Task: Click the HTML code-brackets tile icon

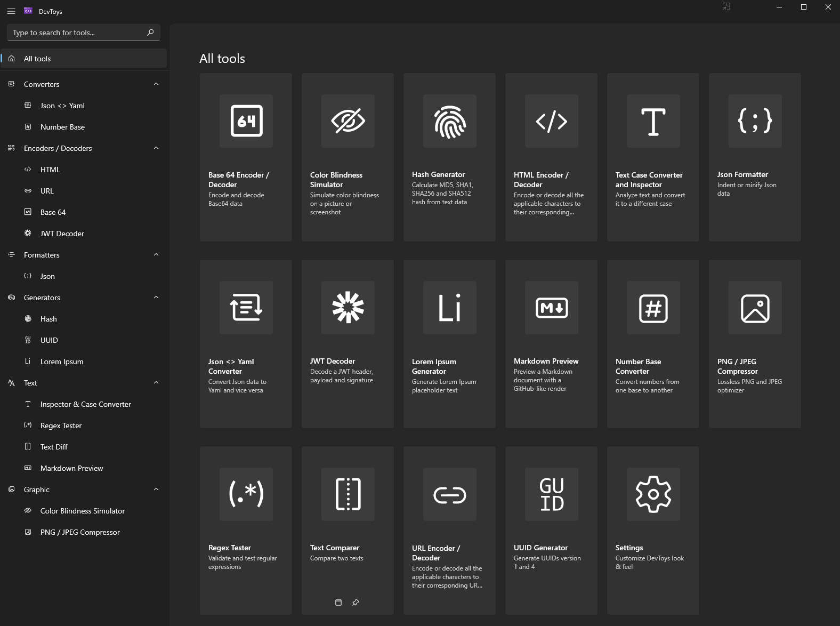Action: (x=552, y=121)
